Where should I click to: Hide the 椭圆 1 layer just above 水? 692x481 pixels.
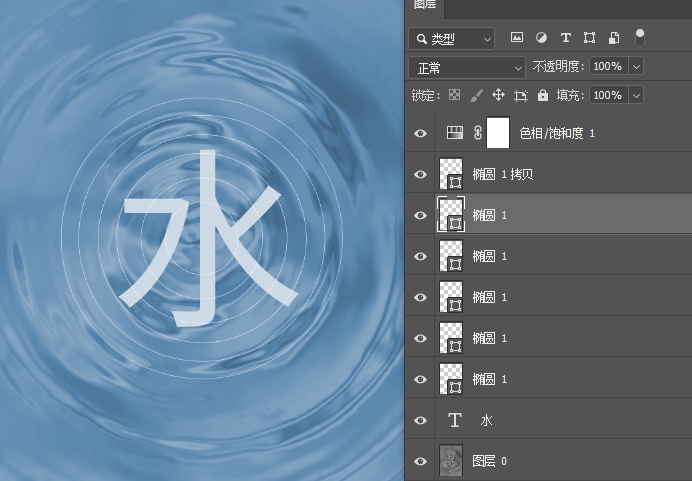point(420,379)
